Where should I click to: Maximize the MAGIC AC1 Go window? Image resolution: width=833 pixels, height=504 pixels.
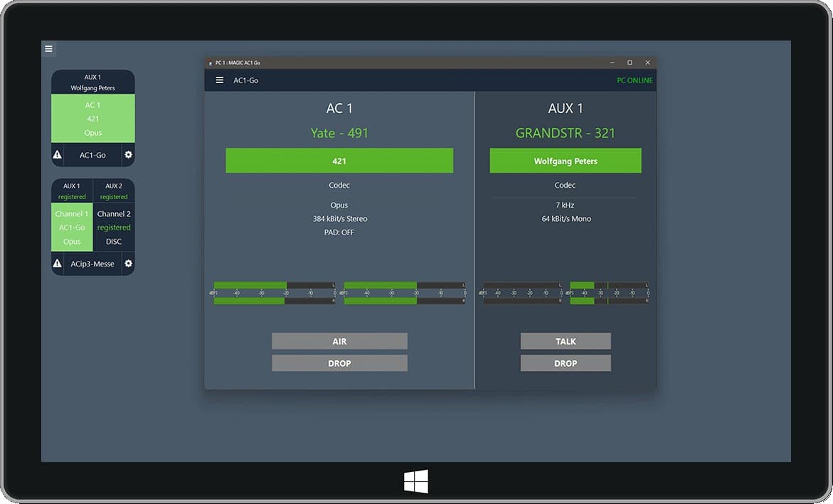coord(630,63)
